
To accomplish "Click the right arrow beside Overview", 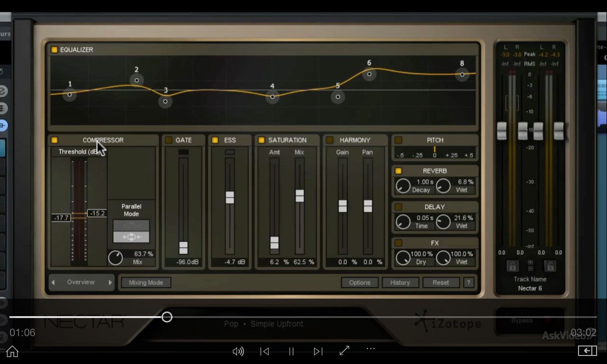I will [x=110, y=282].
